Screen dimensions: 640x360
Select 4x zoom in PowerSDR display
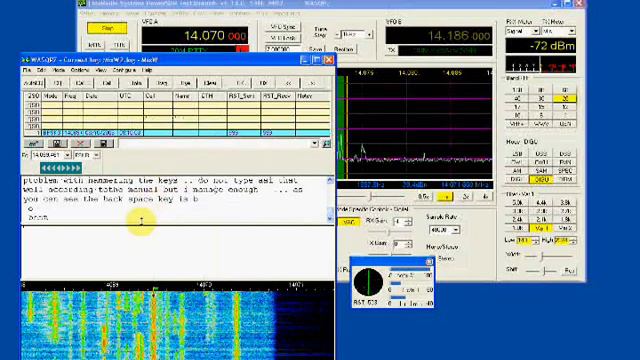tap(485, 197)
